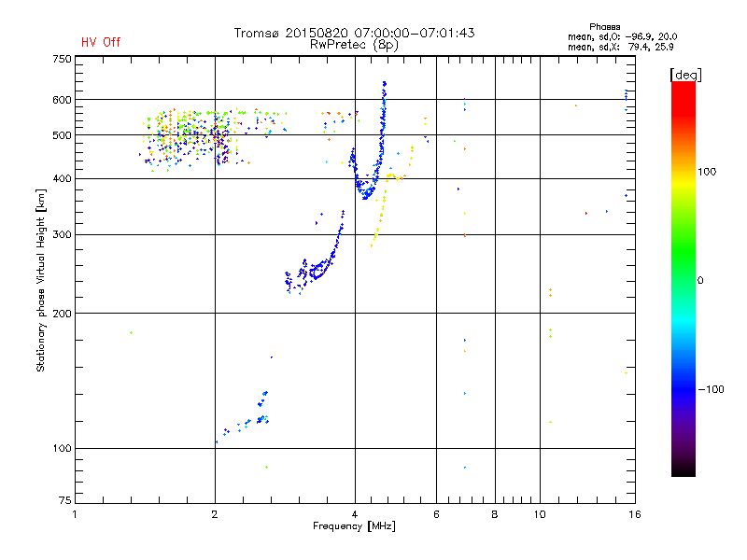747x560 pixels.
Task: Click the y-axis label '200'
Action: (x=62, y=314)
